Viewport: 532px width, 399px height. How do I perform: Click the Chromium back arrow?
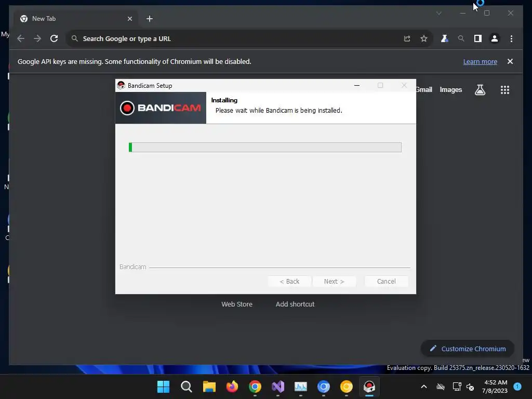pyautogui.click(x=21, y=38)
